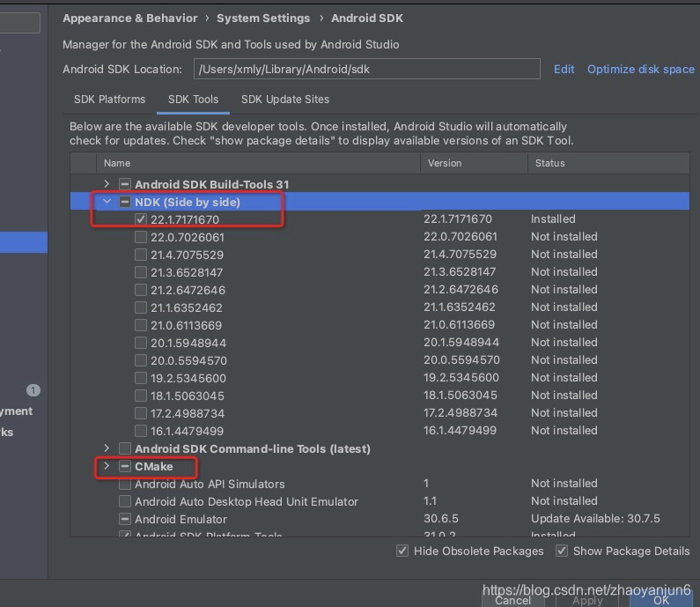Click notification badge 1 in sidebar
Viewport: 700px width, 607px height.
tap(33, 390)
